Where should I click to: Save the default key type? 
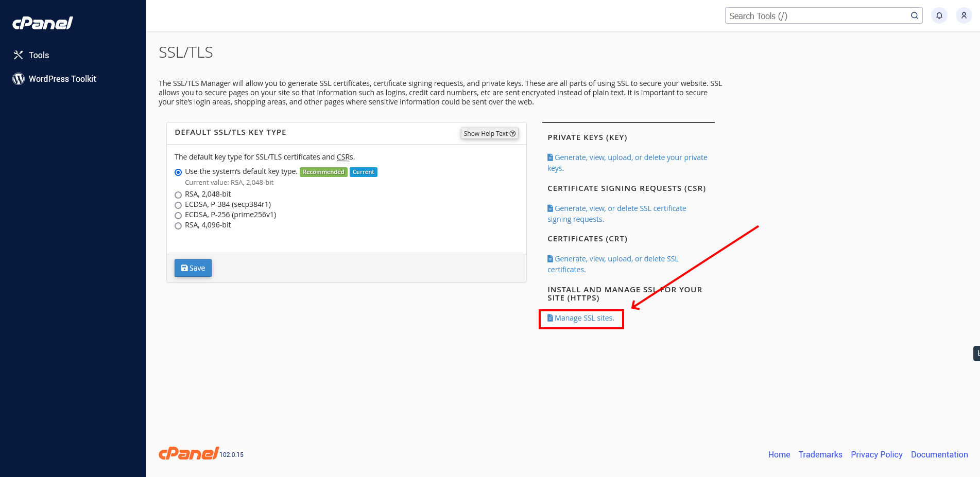pos(193,268)
